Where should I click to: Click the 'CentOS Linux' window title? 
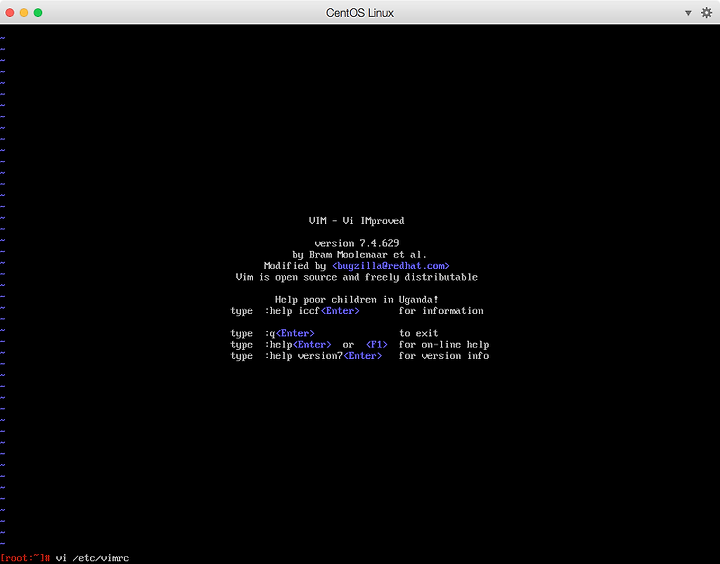pos(360,13)
